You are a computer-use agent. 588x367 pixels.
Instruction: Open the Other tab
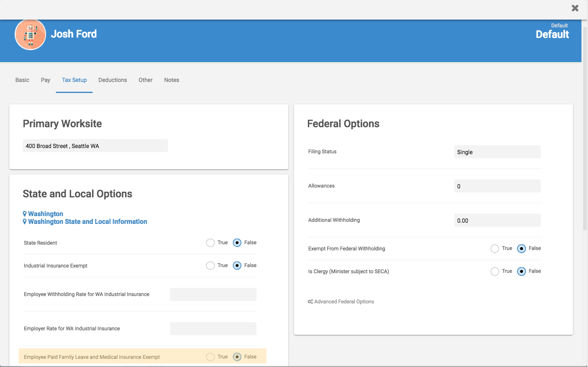pyautogui.click(x=146, y=80)
